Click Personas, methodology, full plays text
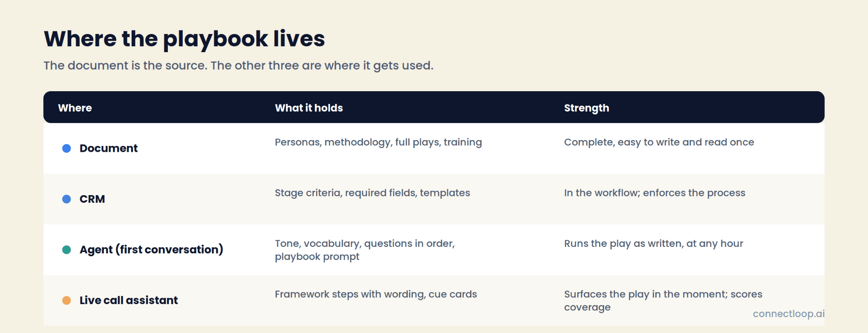This screenshot has height=333, width=868. (x=378, y=142)
